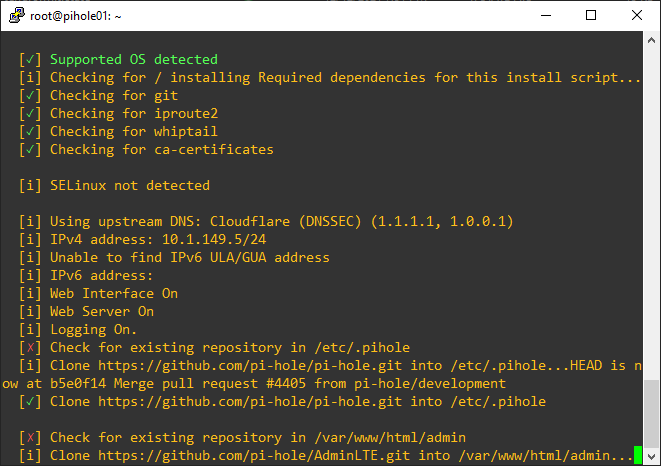Click the green terminal cursor block
The height and width of the screenshot is (466, 661).
(638, 456)
